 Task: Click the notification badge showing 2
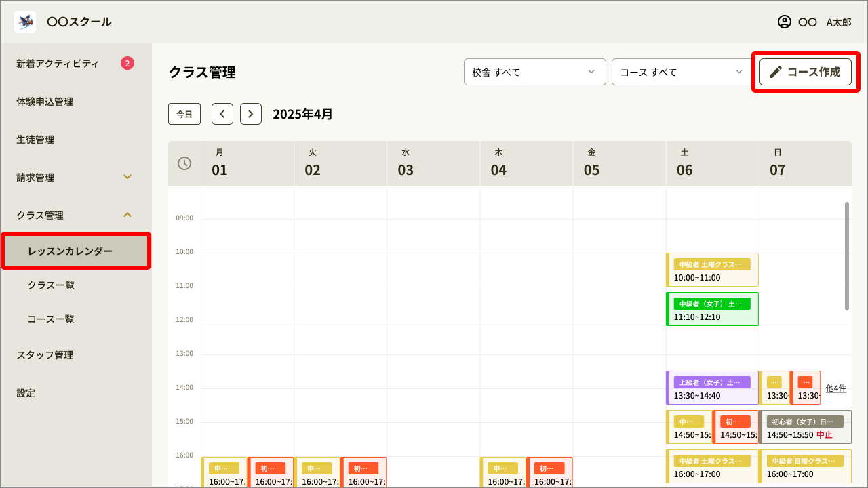pos(127,64)
